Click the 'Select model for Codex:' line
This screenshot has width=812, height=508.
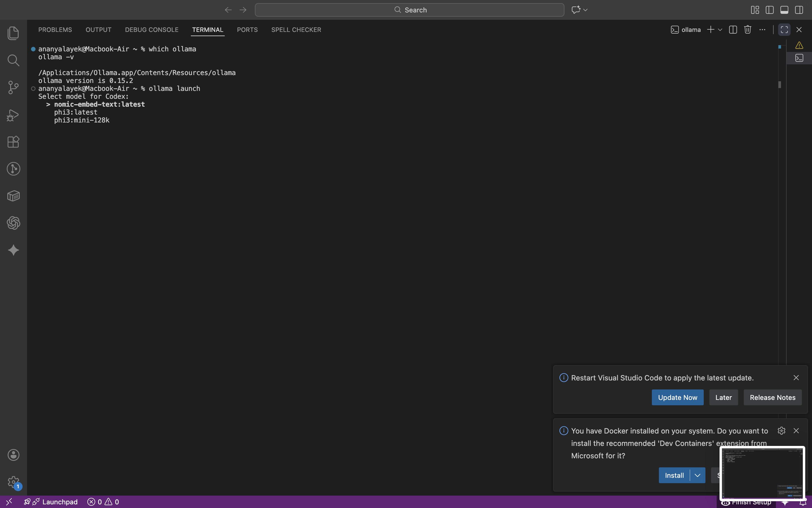[83, 97]
